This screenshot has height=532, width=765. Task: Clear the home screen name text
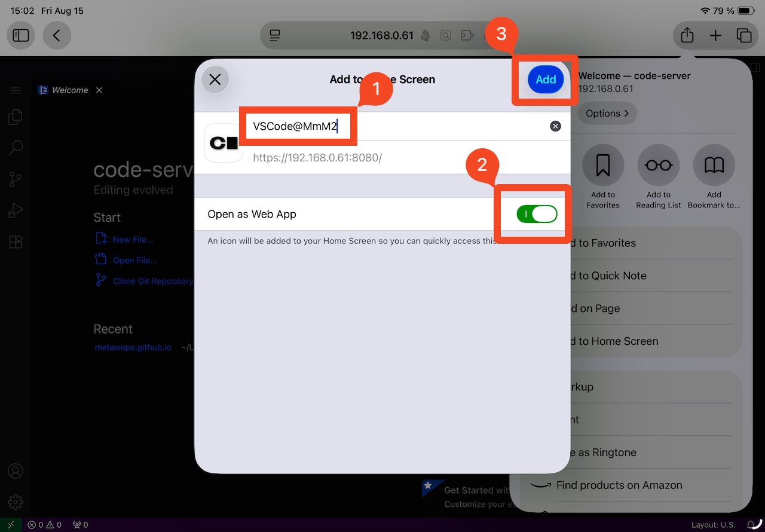click(x=555, y=126)
